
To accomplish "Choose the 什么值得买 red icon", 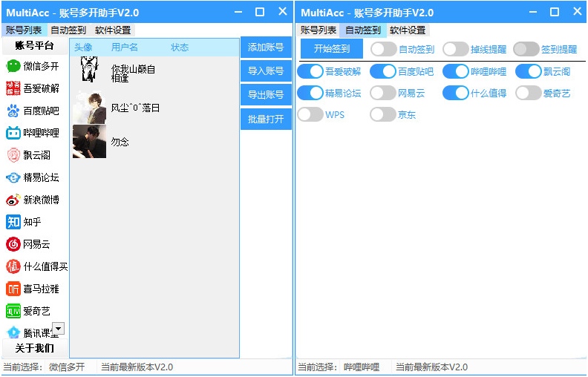I will (x=13, y=266).
